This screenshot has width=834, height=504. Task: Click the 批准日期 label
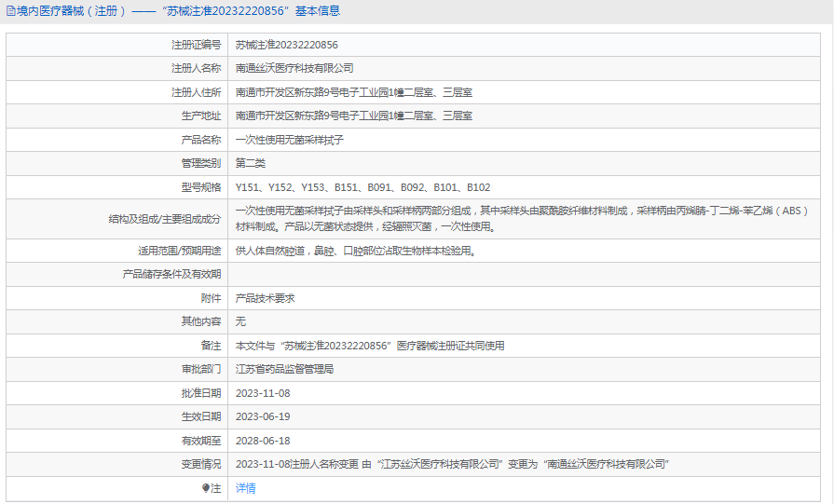coord(201,393)
